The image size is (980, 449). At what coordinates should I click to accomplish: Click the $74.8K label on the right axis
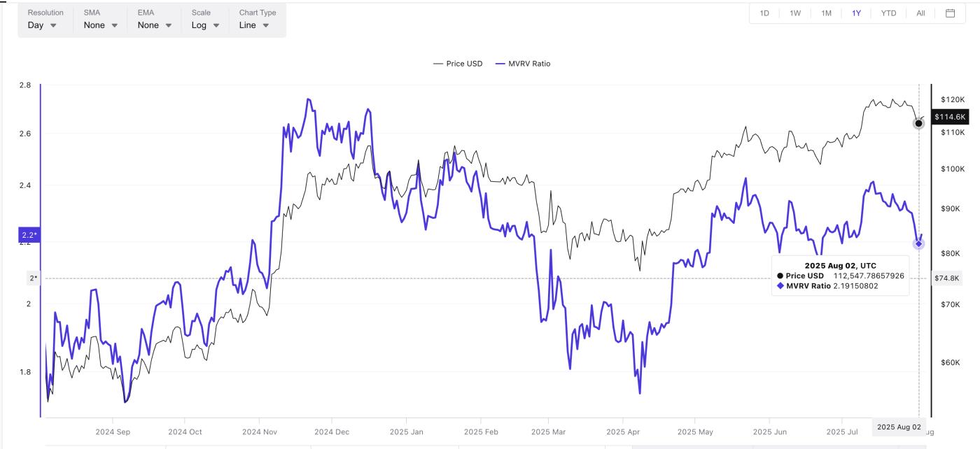tap(946, 278)
